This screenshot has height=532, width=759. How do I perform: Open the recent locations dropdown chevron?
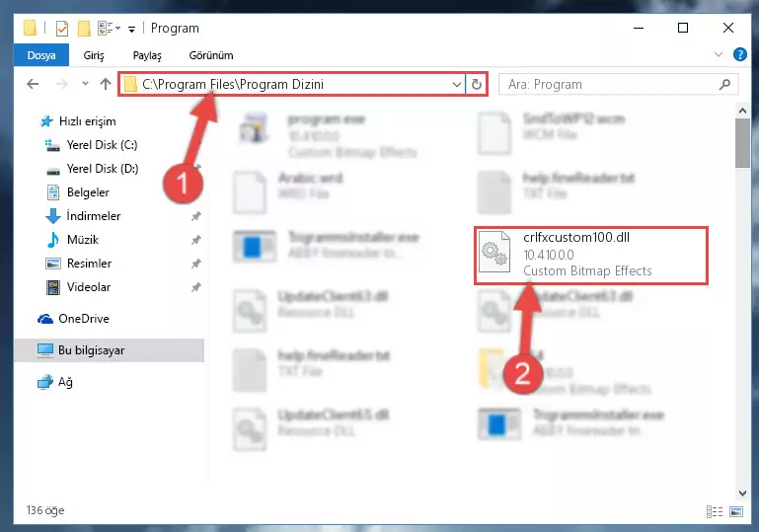(x=85, y=84)
